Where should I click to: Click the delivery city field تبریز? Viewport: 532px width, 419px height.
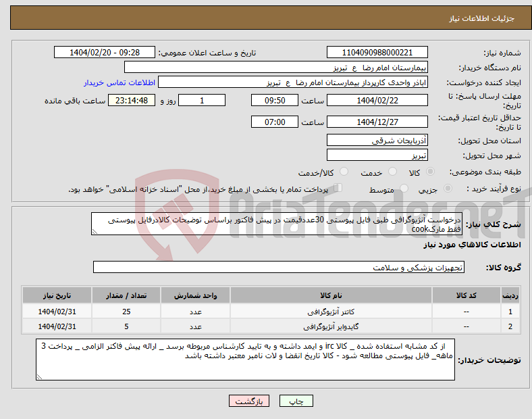pos(377,155)
